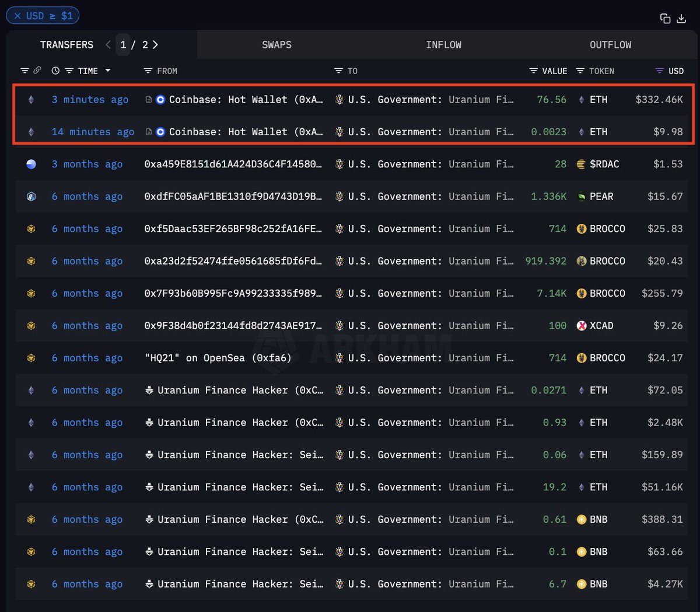700x612 pixels.
Task: Click the current page number 1 field
Action: (x=123, y=45)
